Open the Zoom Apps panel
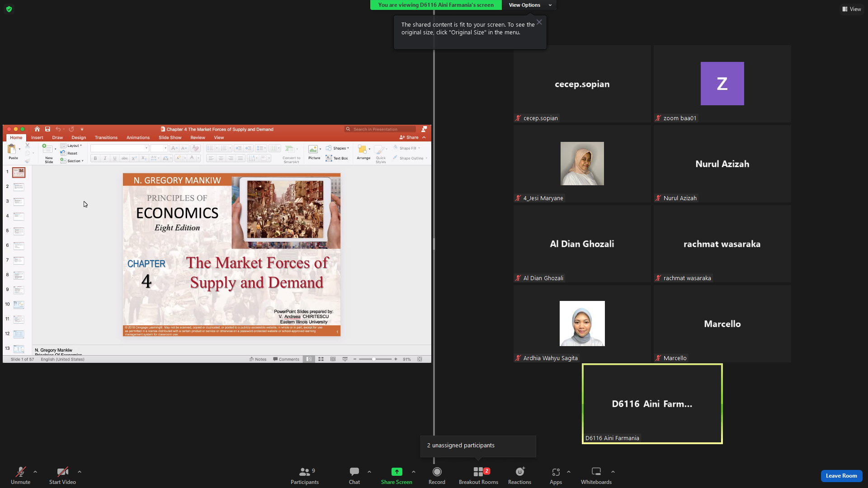This screenshot has width=868, height=488. [556, 475]
